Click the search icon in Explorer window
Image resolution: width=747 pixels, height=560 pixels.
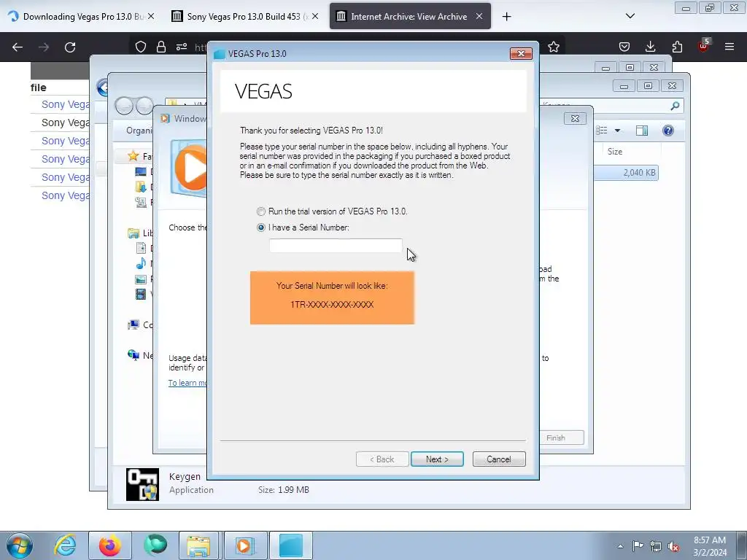coord(675,106)
